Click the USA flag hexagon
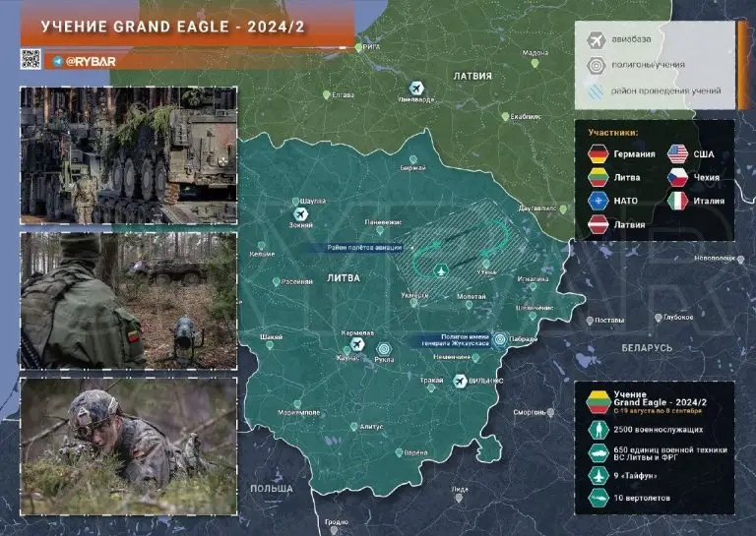The image size is (756, 536). [x=676, y=154]
